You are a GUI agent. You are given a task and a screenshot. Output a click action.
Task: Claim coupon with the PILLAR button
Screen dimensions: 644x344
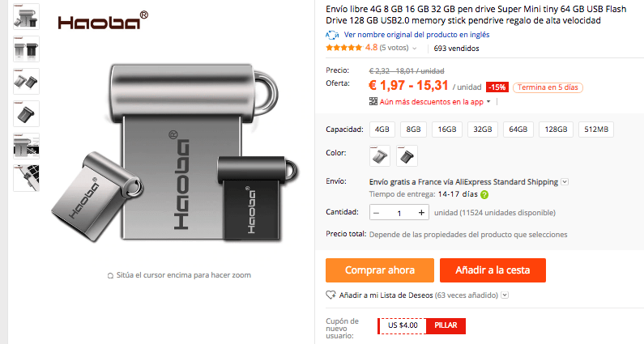tap(446, 325)
